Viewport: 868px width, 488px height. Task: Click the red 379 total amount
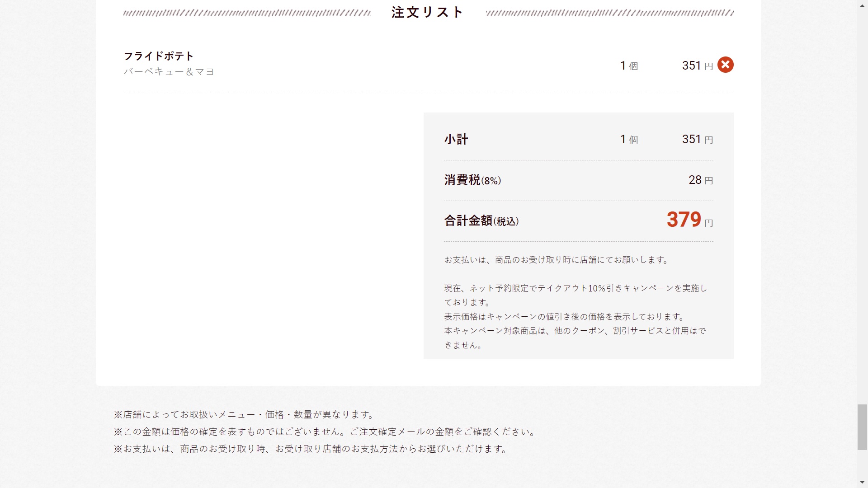[x=684, y=220]
